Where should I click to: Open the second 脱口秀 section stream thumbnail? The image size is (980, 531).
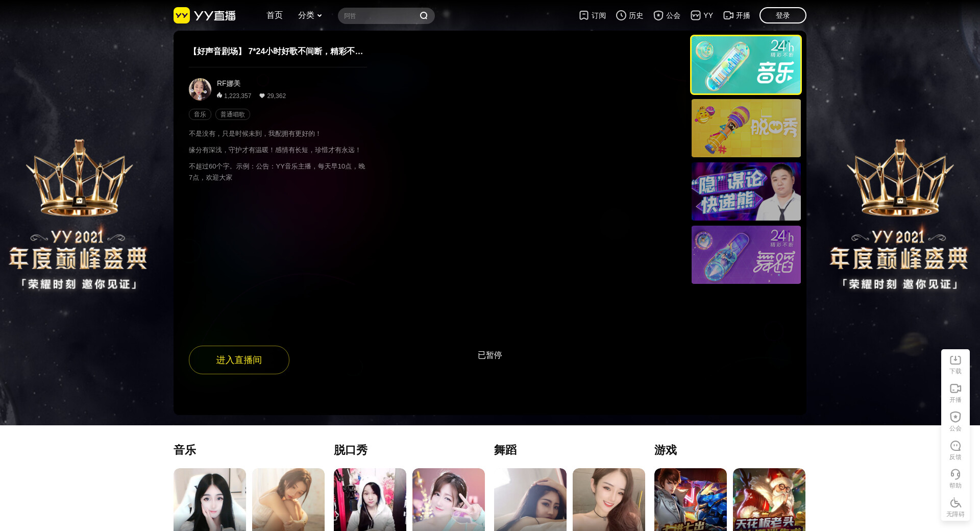click(449, 499)
